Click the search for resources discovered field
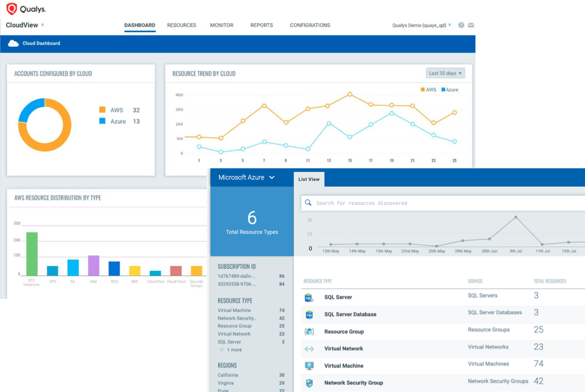 pos(443,203)
